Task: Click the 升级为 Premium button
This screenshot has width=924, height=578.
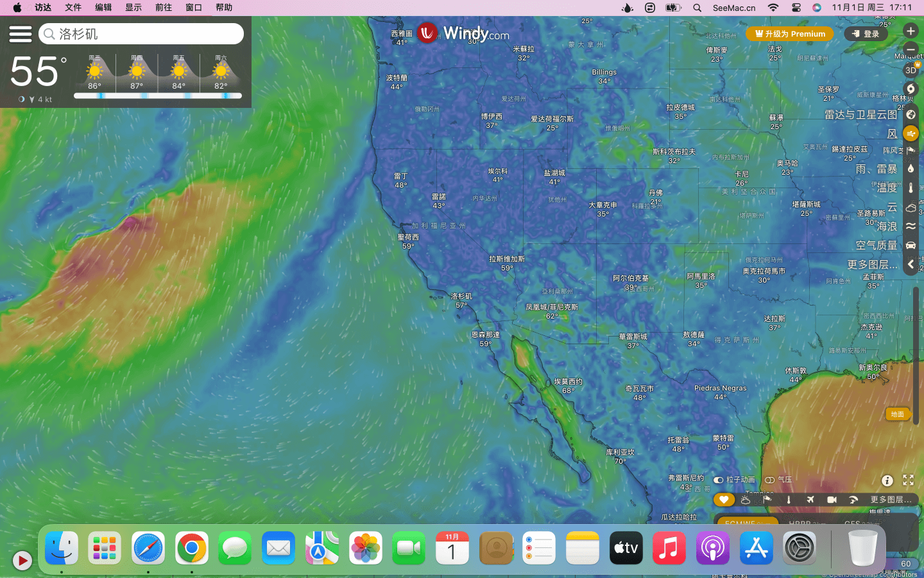Action: click(790, 34)
